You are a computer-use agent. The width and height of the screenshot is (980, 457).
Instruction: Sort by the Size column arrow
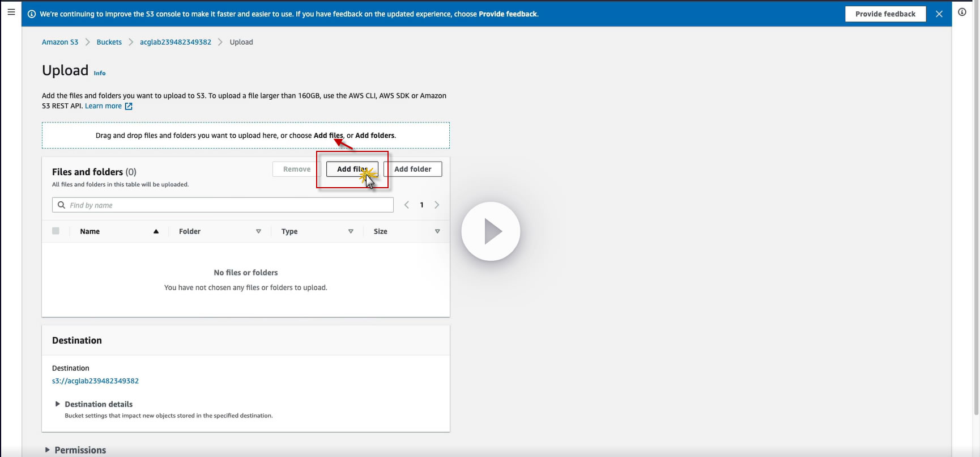click(x=437, y=231)
